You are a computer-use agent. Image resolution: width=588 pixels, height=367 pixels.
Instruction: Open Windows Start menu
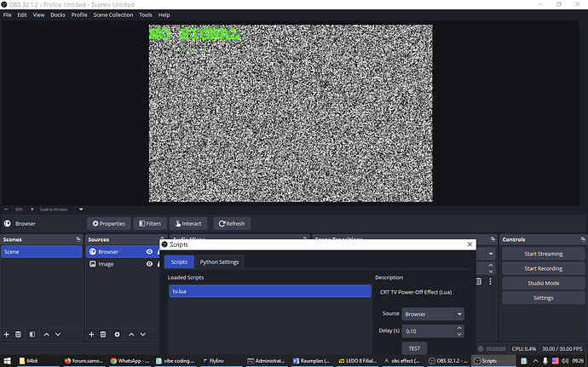click(7, 361)
